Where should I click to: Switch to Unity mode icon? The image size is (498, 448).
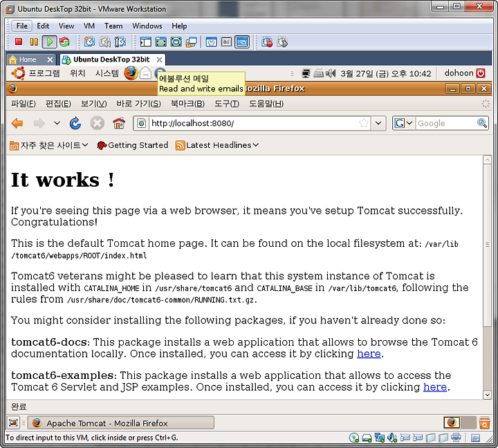click(176, 42)
